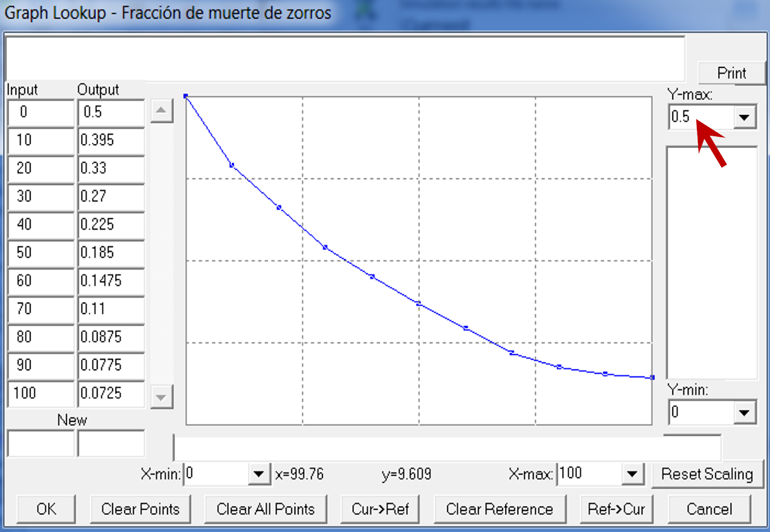Confirm with the OK button
This screenshot has width=770, height=532.
click(46, 509)
